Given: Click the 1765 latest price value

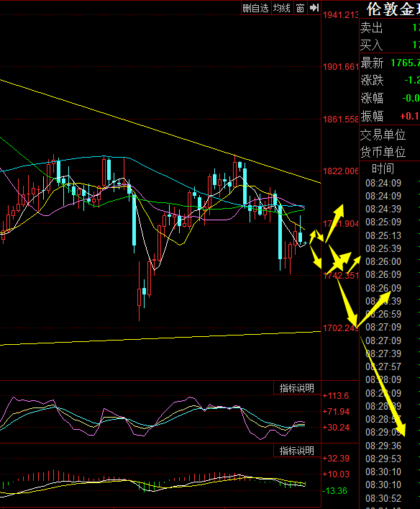Looking at the screenshot, I should point(405,63).
